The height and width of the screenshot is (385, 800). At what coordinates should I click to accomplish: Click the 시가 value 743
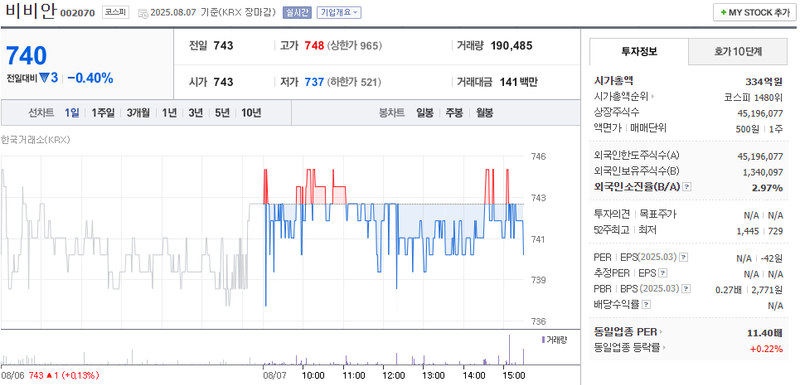[223, 82]
